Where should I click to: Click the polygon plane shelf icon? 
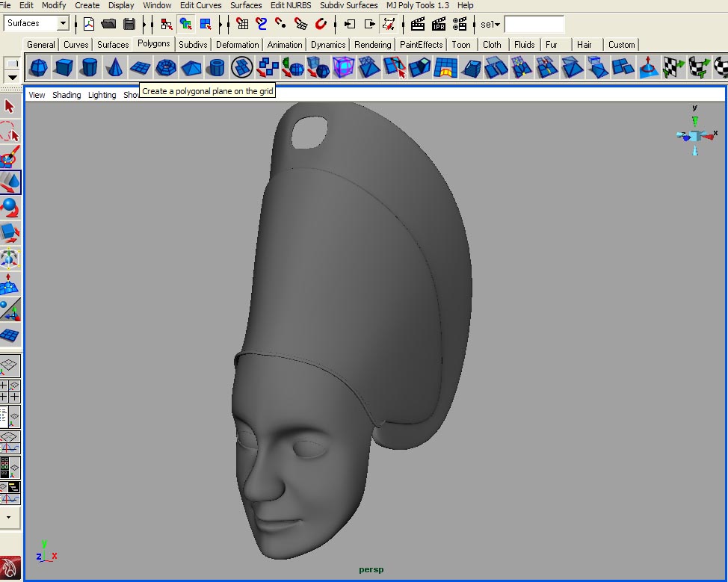140,67
